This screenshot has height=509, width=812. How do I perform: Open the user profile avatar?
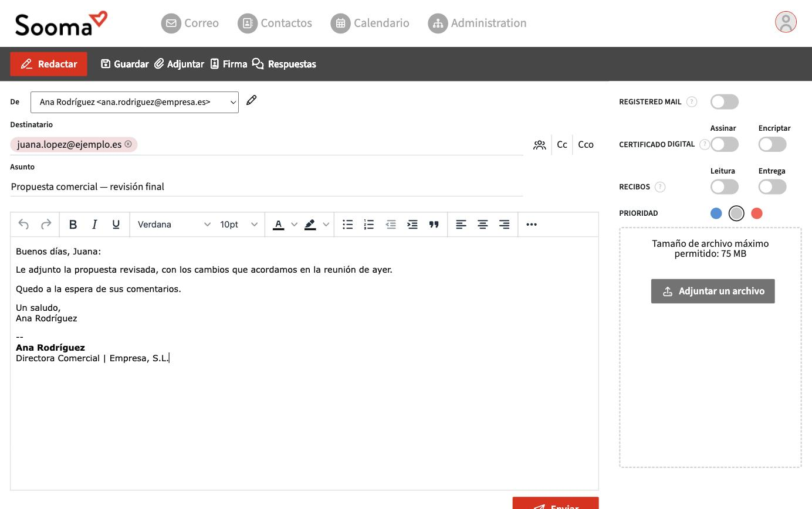(786, 22)
